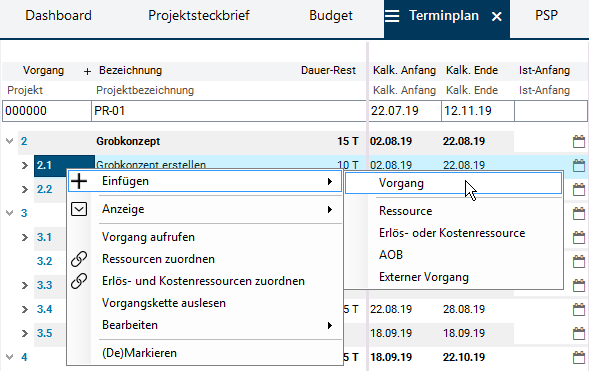Open calendar icon in row 2.1
This screenshot has width=589, height=371.
tap(579, 165)
